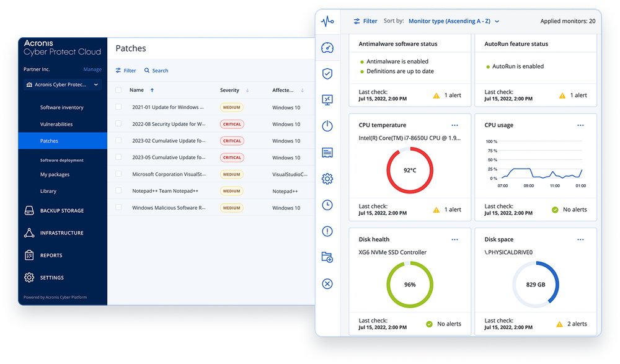Click the power icon in monitoring sidebar

[327, 126]
